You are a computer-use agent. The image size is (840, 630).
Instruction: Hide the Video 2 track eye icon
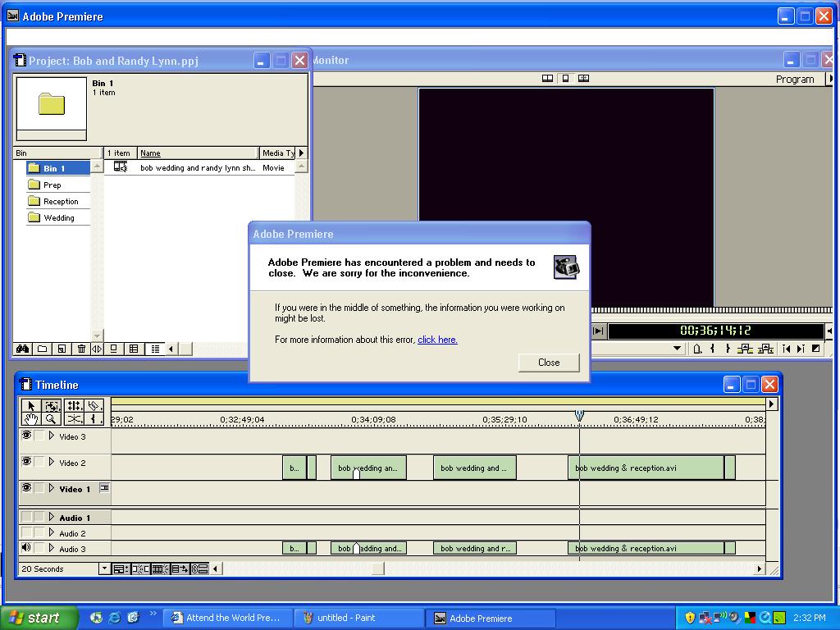tap(26, 461)
